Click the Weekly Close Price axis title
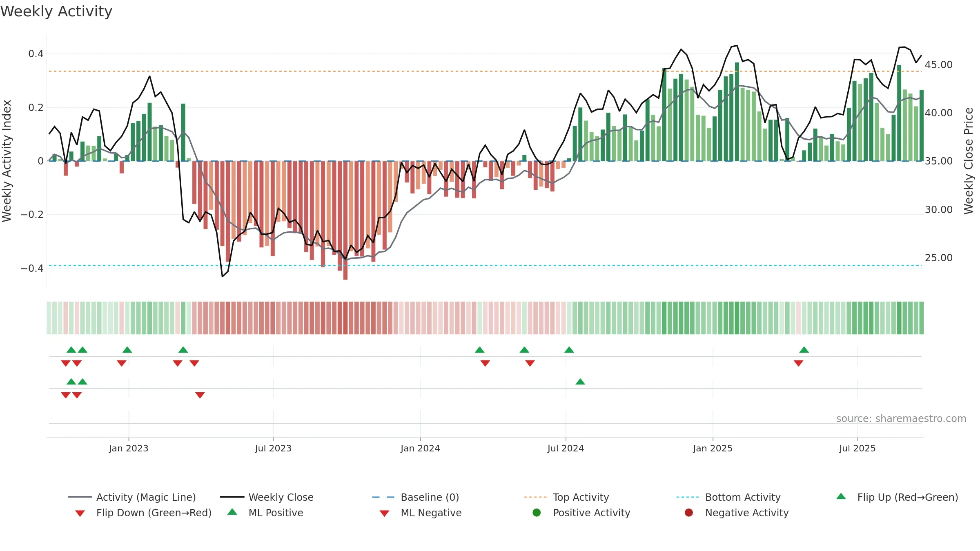980x551 pixels. pos(969,161)
